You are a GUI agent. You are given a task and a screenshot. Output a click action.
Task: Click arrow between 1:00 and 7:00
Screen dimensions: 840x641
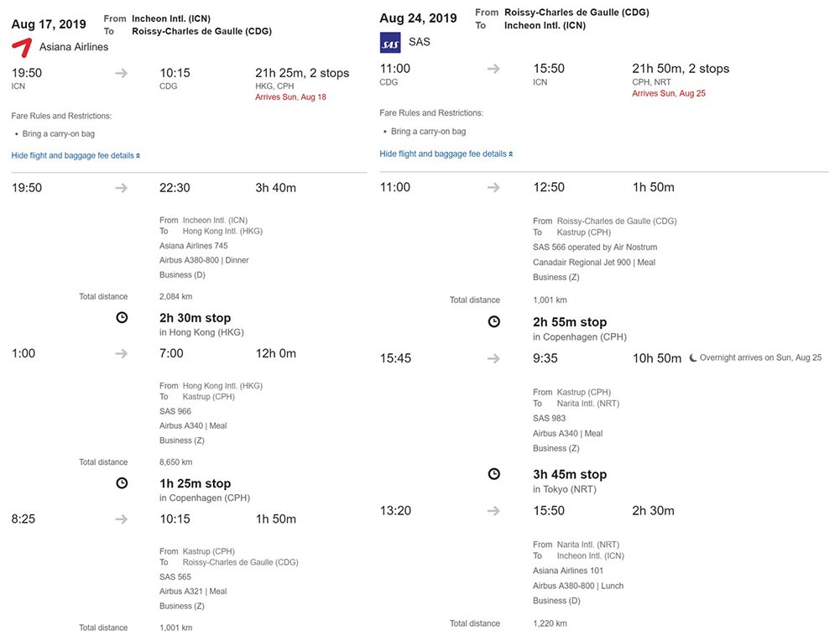[122, 353]
